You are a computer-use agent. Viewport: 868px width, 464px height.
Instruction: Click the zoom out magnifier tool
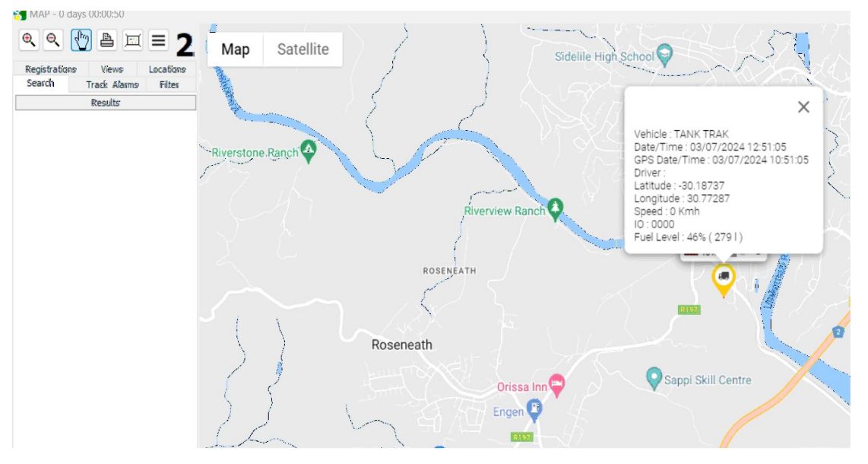53,41
